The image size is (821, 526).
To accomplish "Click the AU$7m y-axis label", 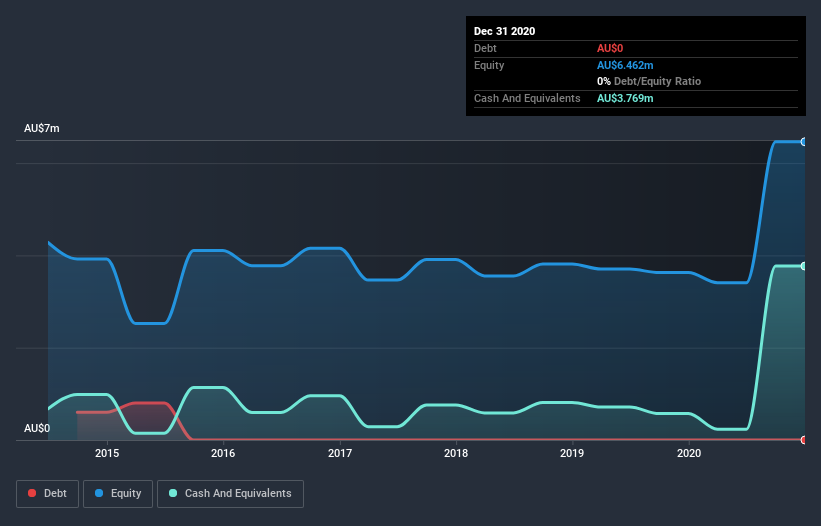I will [x=42, y=128].
